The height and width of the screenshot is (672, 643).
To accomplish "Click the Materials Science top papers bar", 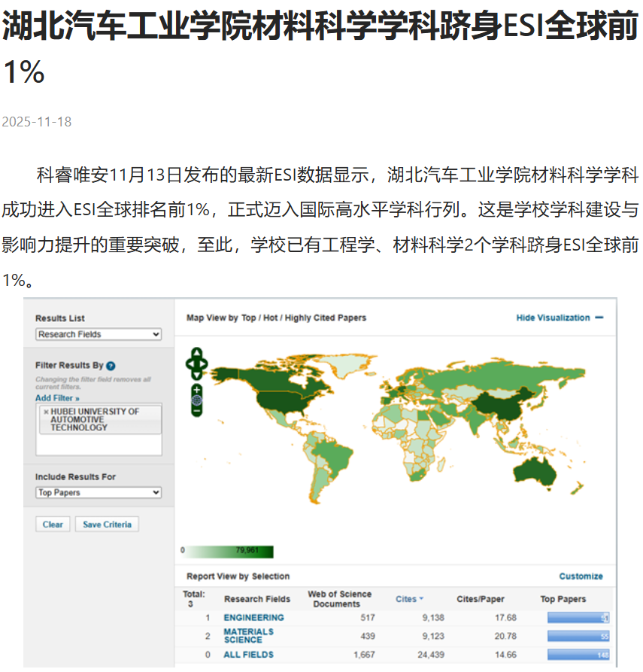I will (578, 636).
